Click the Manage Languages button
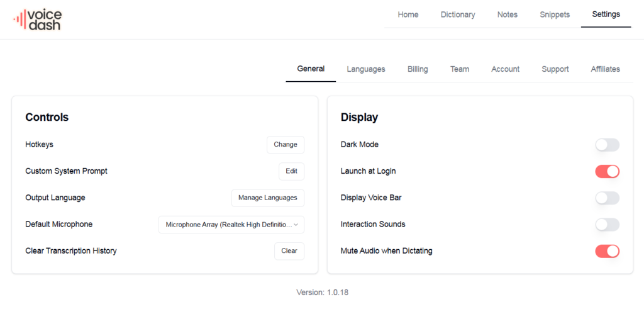644x331 pixels. pos(268,198)
